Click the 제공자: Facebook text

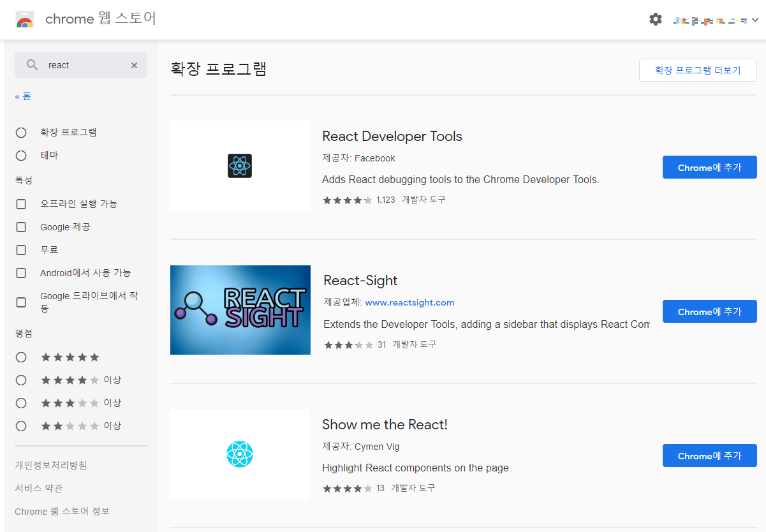tap(358, 158)
